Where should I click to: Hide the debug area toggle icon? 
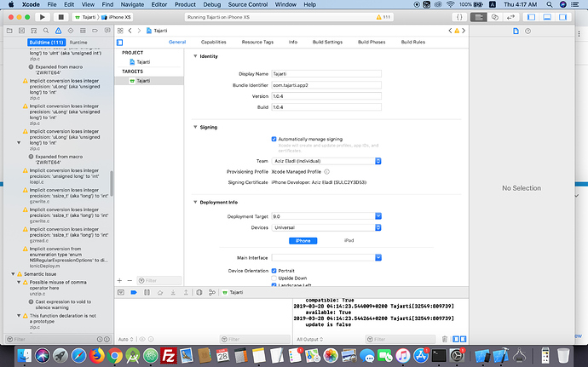(x=121, y=292)
